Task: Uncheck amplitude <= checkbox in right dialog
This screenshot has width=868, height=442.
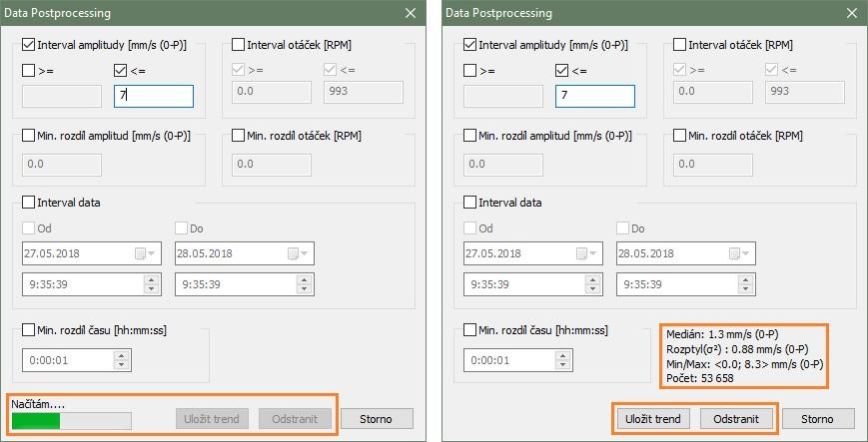Action: (x=561, y=70)
